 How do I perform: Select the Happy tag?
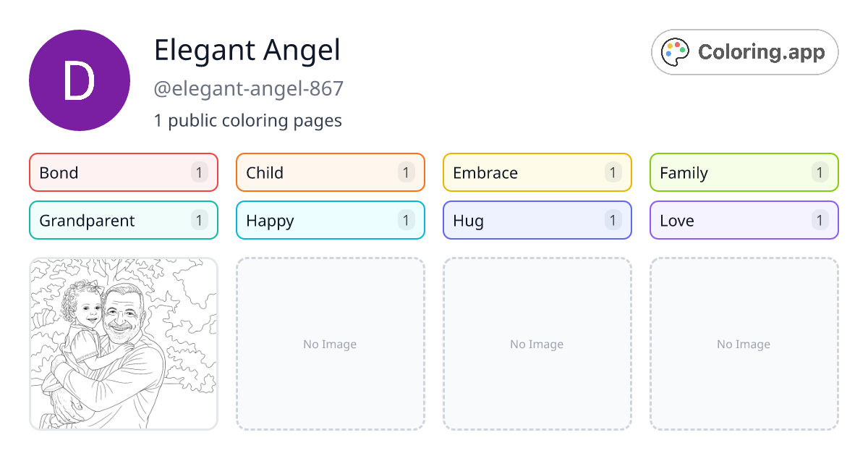331,220
